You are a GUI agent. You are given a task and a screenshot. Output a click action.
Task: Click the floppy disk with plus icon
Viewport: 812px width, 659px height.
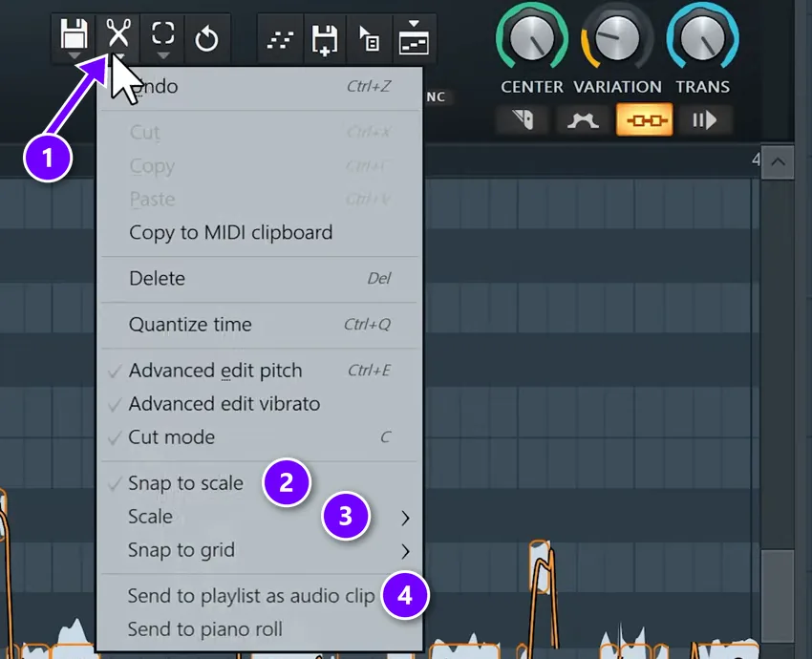tap(325, 39)
